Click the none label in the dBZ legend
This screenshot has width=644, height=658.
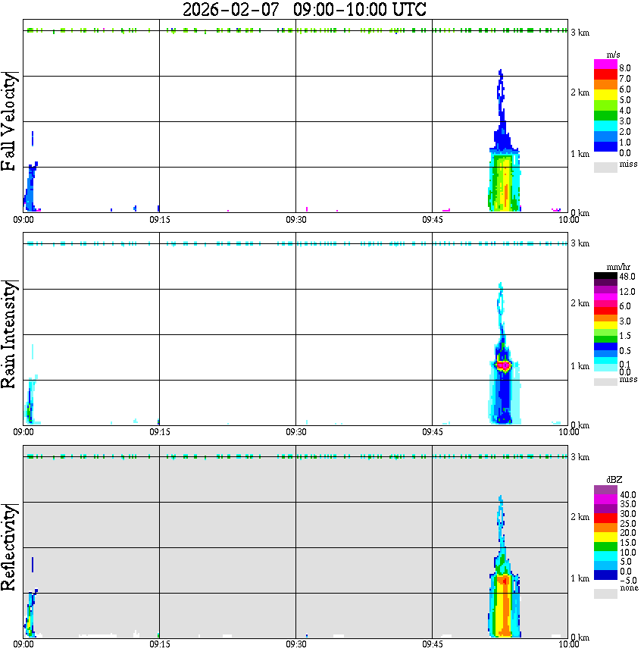tap(629, 588)
